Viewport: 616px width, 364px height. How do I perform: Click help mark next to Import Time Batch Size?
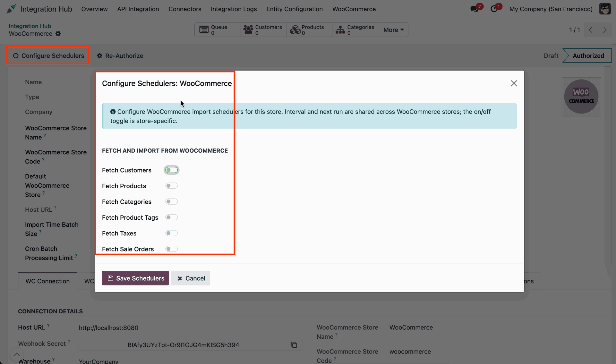(x=40, y=232)
